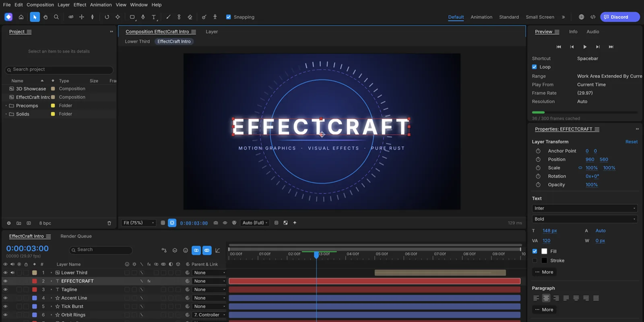Open the Composition menu

[x=40, y=5]
